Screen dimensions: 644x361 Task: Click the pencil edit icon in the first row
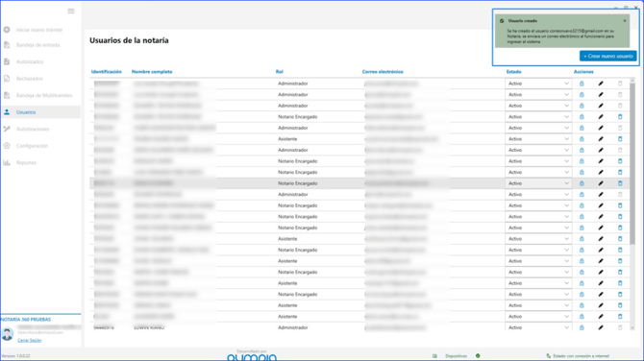point(601,84)
